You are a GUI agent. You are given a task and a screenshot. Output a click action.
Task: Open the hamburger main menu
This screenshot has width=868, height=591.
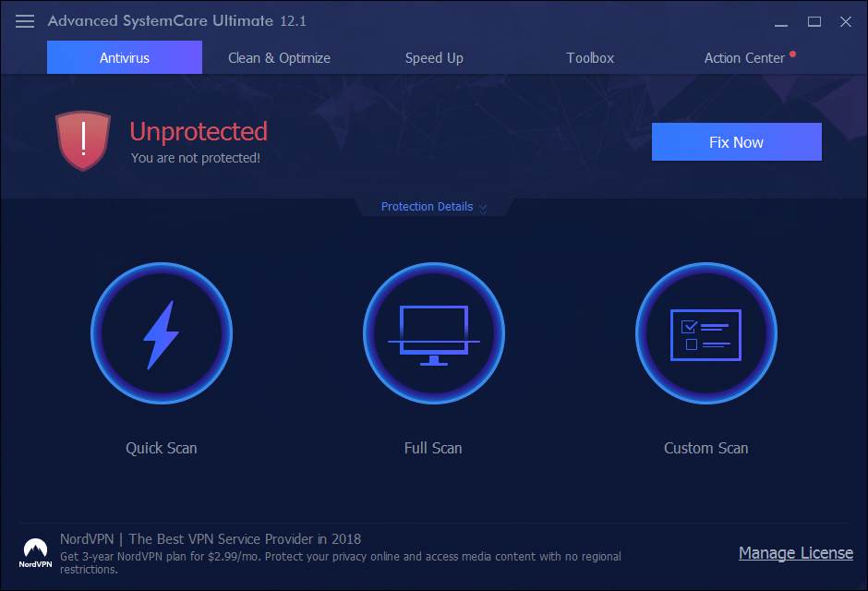click(25, 21)
